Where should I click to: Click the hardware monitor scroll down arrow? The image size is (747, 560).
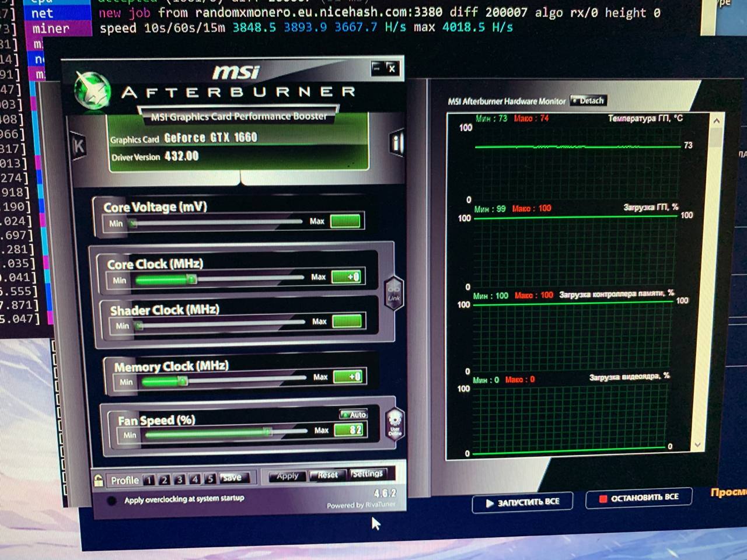click(x=697, y=445)
